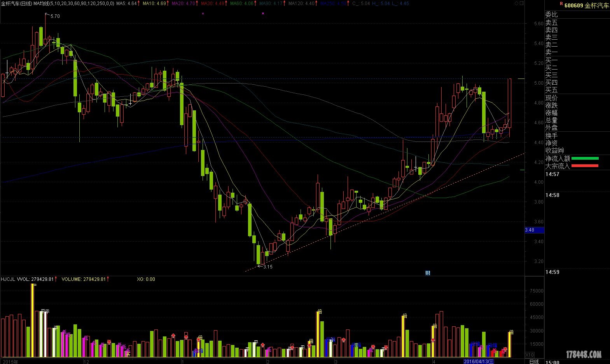Click the X10 volume scale button
Screen dimensions: 610x364
pos(530,355)
